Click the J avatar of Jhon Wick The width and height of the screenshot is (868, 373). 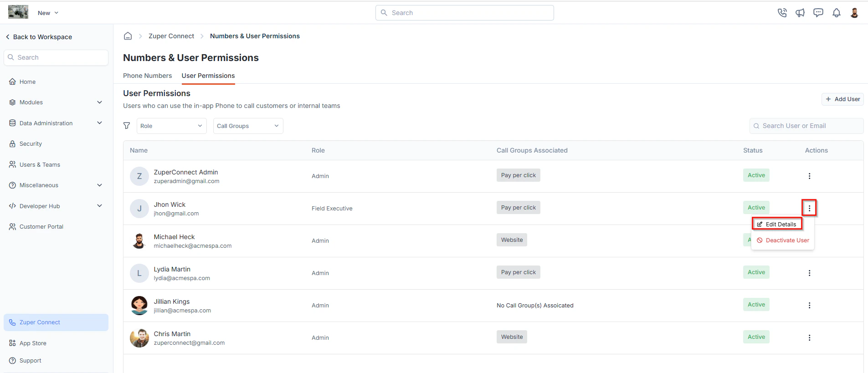[x=139, y=209]
